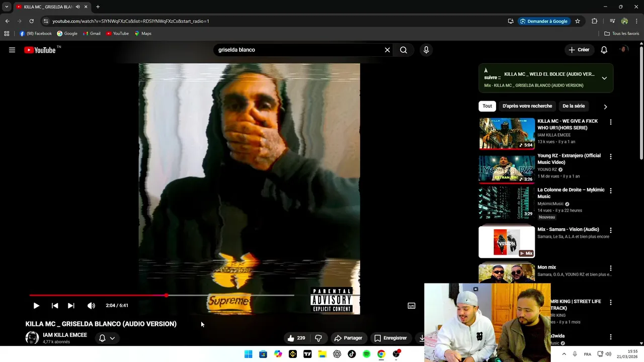Screen dimensions: 644x362
Task: Open the more options for the WE GIVE A FXCK video
Action: (x=611, y=122)
